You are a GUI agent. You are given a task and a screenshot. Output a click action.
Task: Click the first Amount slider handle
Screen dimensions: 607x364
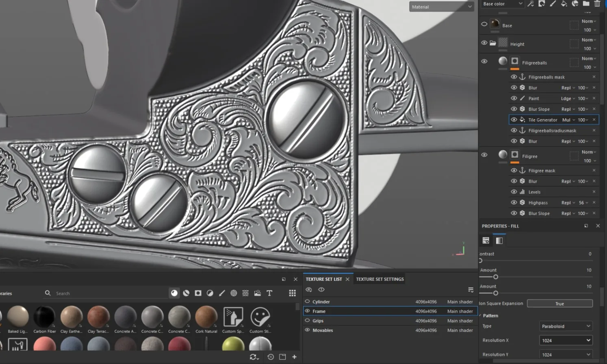coord(496,277)
